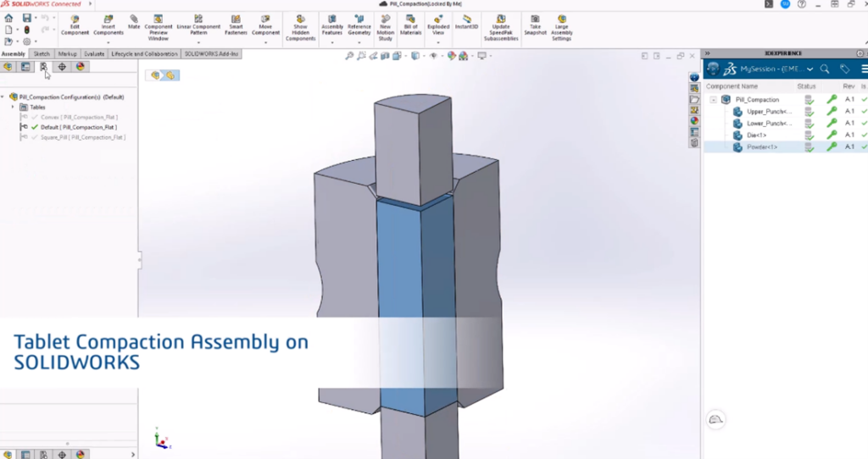
Task: Click Update SpeedPak Subassemblies
Action: tap(501, 28)
